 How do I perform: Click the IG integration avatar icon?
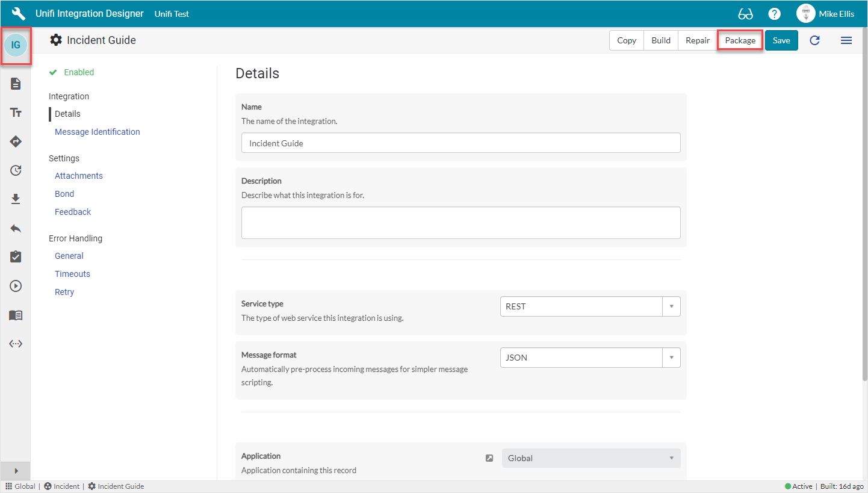click(16, 45)
